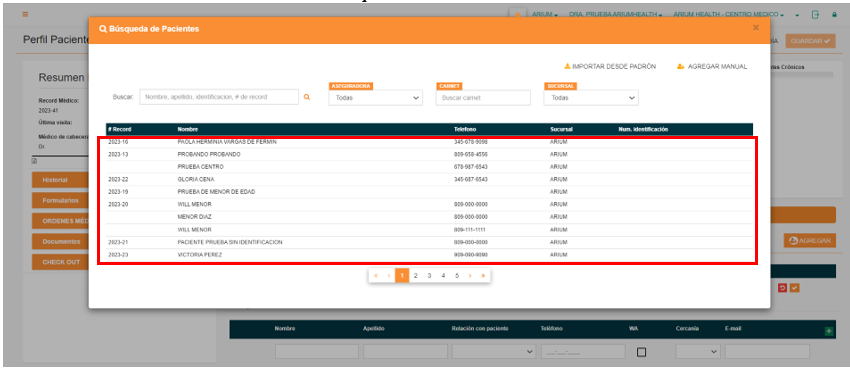Jump to last page of results
Screen dimensions: 850x369
pyautogui.click(x=483, y=276)
